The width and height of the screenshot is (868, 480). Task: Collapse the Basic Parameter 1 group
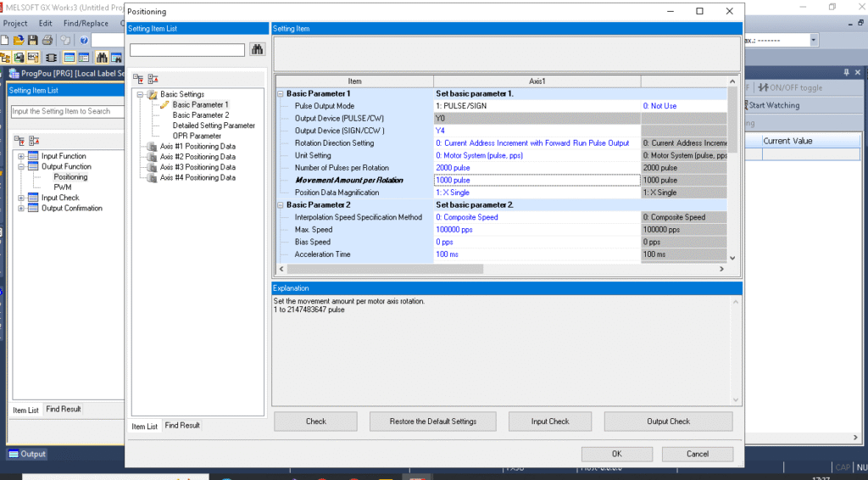tap(281, 94)
